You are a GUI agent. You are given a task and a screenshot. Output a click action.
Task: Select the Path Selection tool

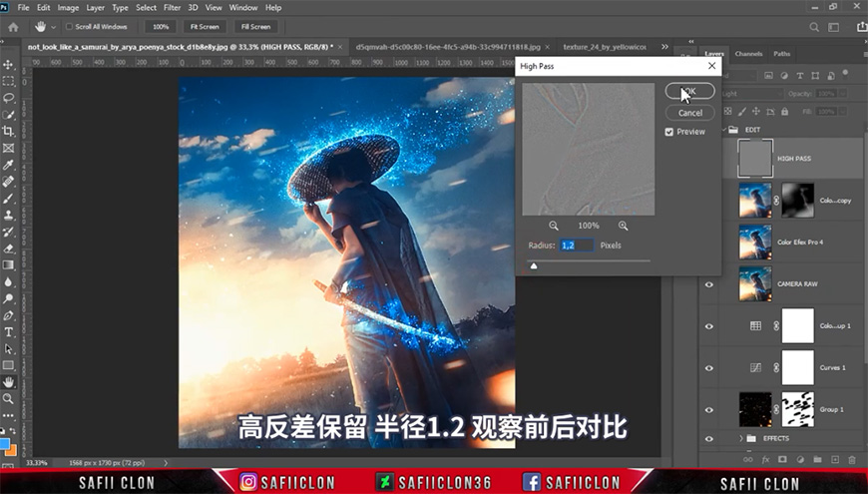(x=8, y=348)
